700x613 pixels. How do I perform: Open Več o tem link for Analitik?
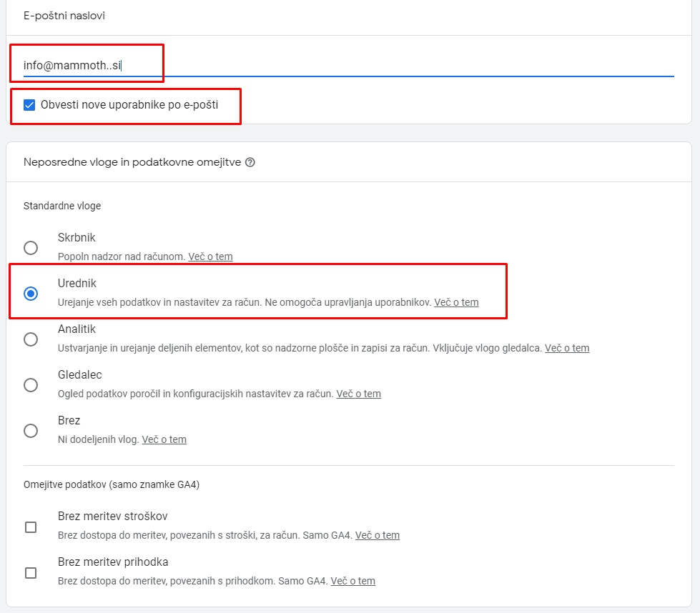click(567, 348)
